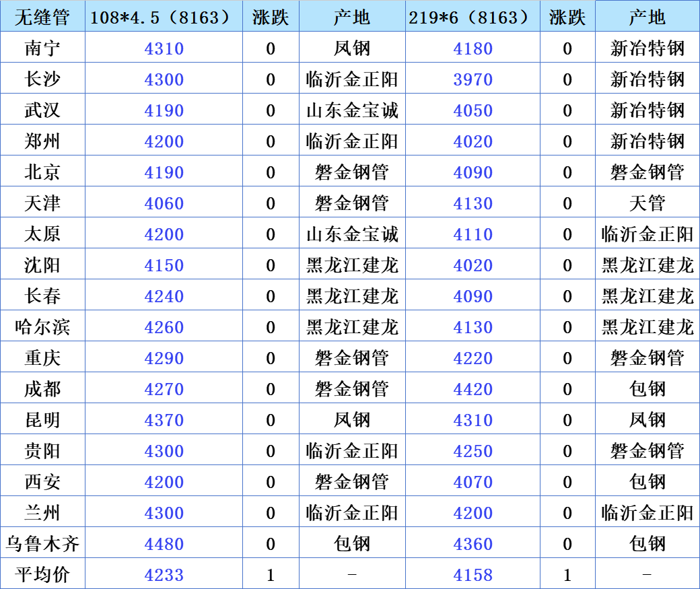Click the 4240 price for 长春
This screenshot has width=700, height=589.
tap(164, 296)
